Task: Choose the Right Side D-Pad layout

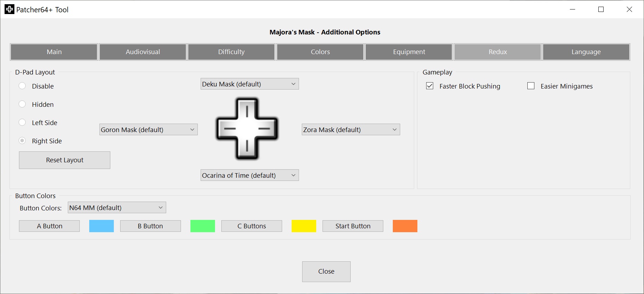Action: tap(22, 141)
